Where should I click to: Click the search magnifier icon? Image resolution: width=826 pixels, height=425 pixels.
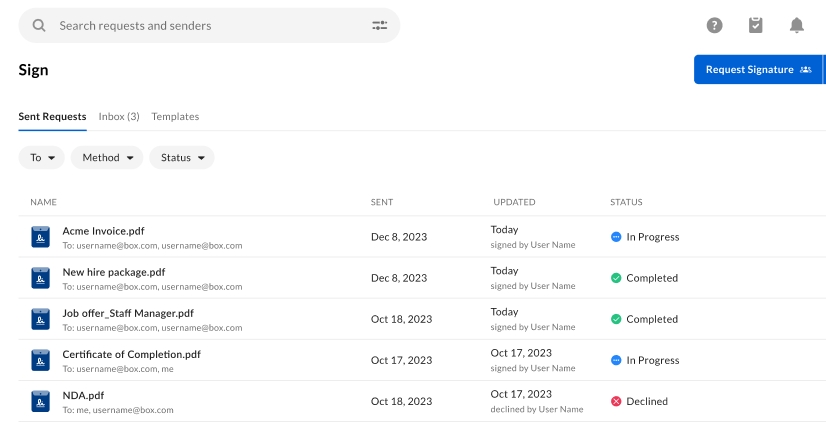coord(39,26)
